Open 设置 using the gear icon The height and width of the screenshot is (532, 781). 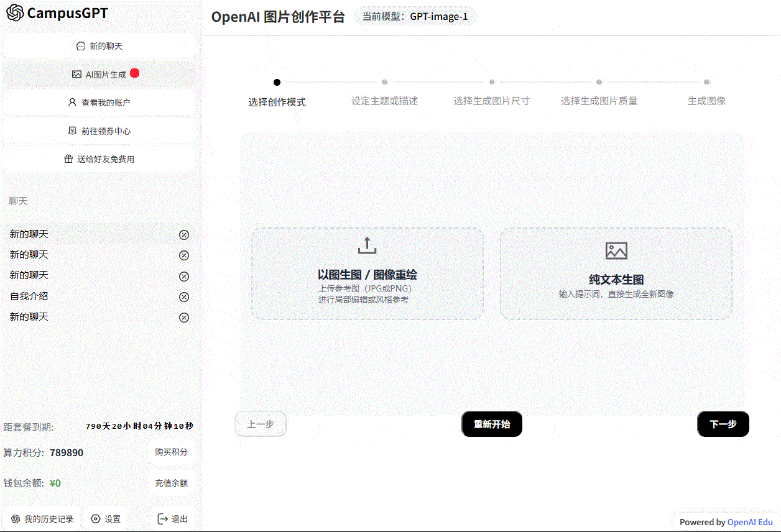pos(95,518)
